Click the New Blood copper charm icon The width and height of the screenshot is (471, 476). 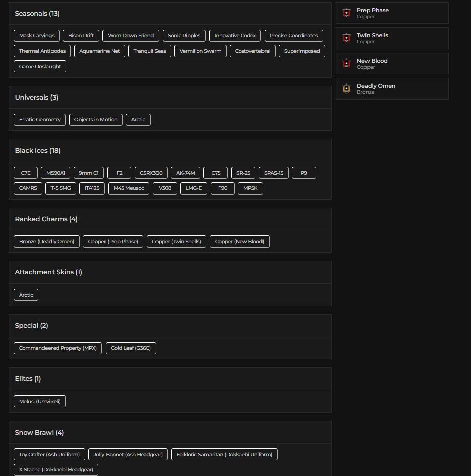pyautogui.click(x=346, y=64)
